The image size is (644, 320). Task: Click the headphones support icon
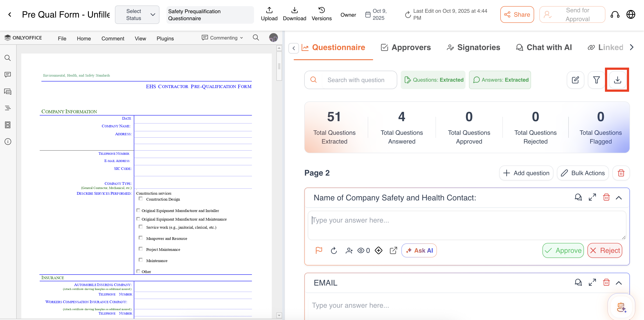[x=615, y=14]
